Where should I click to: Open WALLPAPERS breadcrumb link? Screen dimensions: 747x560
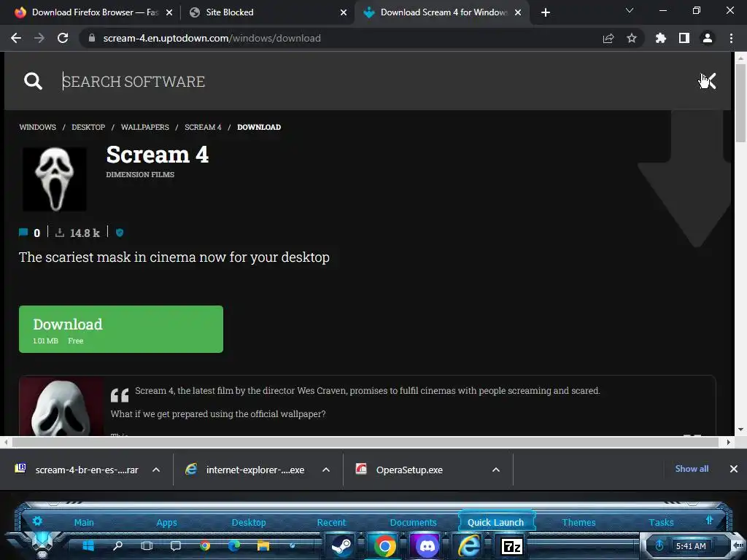click(x=145, y=127)
